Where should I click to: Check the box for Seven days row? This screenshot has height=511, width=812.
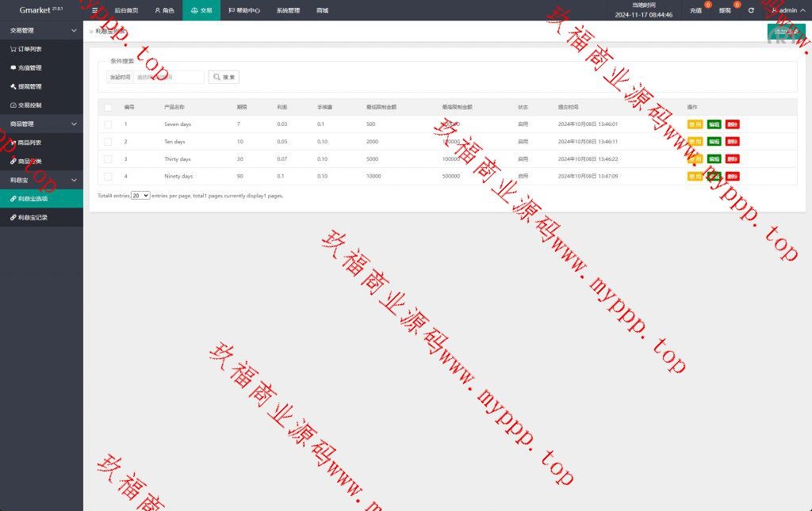[x=108, y=124]
